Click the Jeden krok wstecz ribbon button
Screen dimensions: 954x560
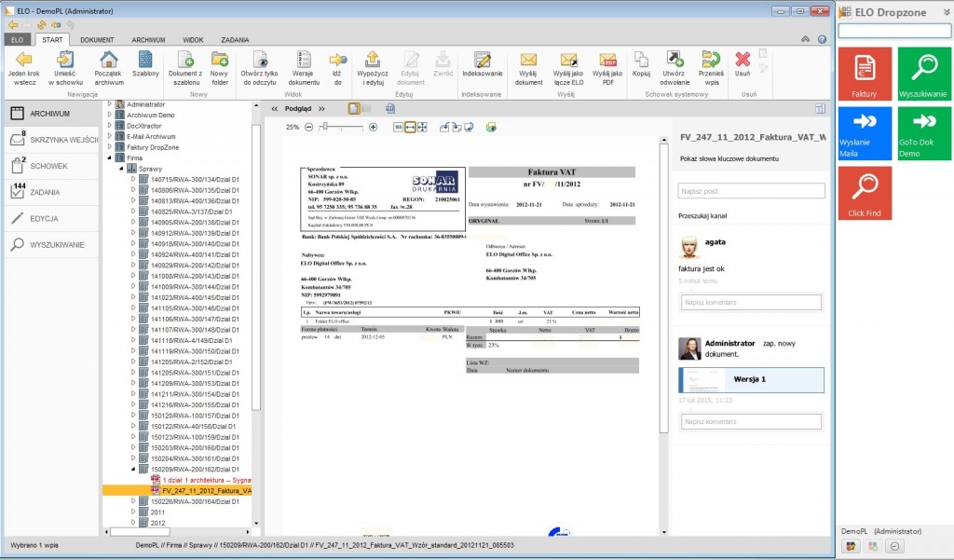[x=24, y=68]
